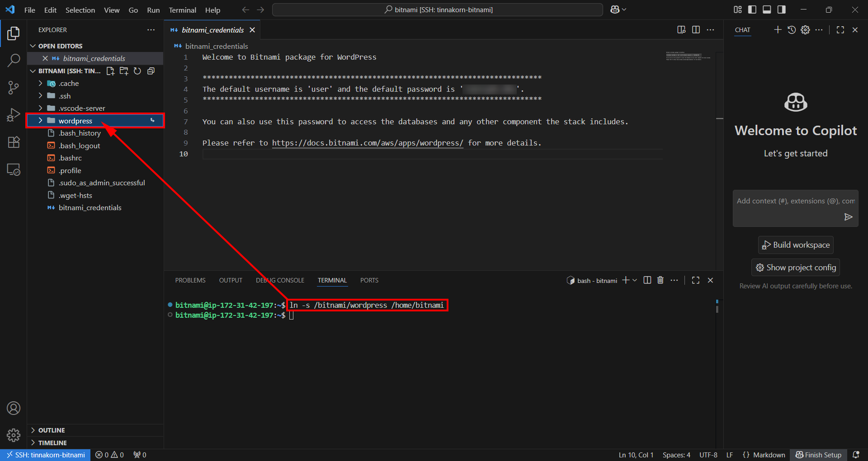Open editor more actions menu
Image resolution: width=868 pixels, height=461 pixels.
pyautogui.click(x=711, y=30)
